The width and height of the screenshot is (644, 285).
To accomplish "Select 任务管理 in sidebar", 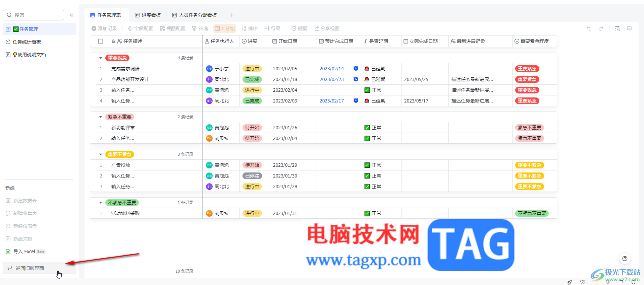I will point(39,29).
